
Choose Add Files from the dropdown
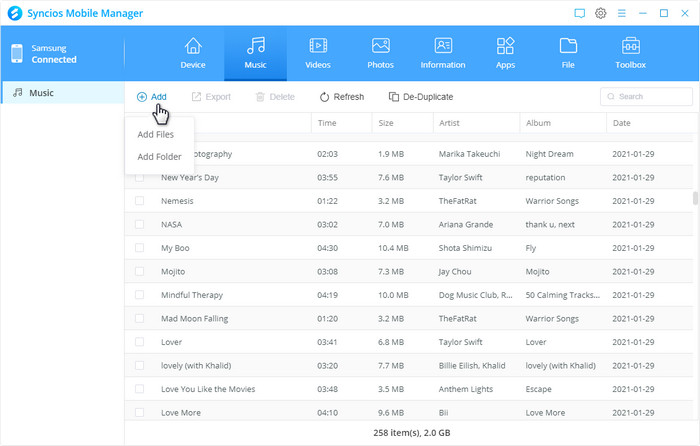[x=155, y=134]
